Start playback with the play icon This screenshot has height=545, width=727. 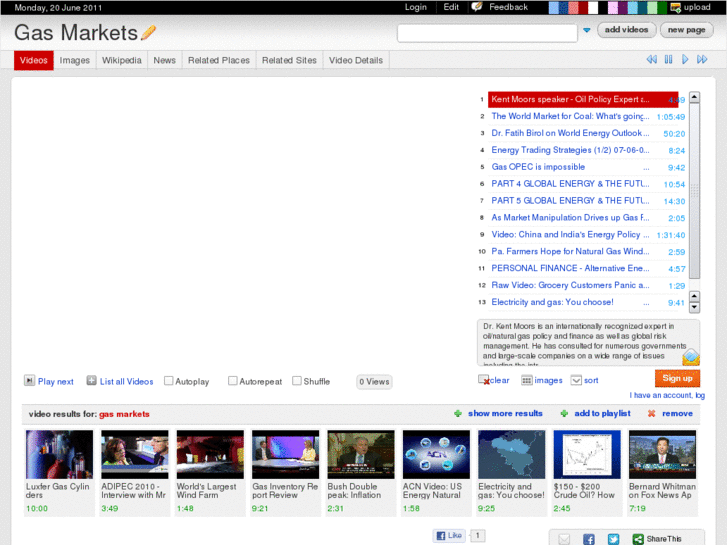pos(685,59)
